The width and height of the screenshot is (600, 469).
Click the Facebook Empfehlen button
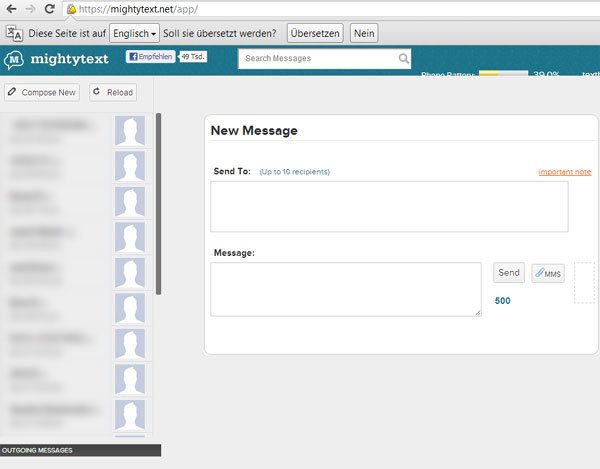click(151, 57)
